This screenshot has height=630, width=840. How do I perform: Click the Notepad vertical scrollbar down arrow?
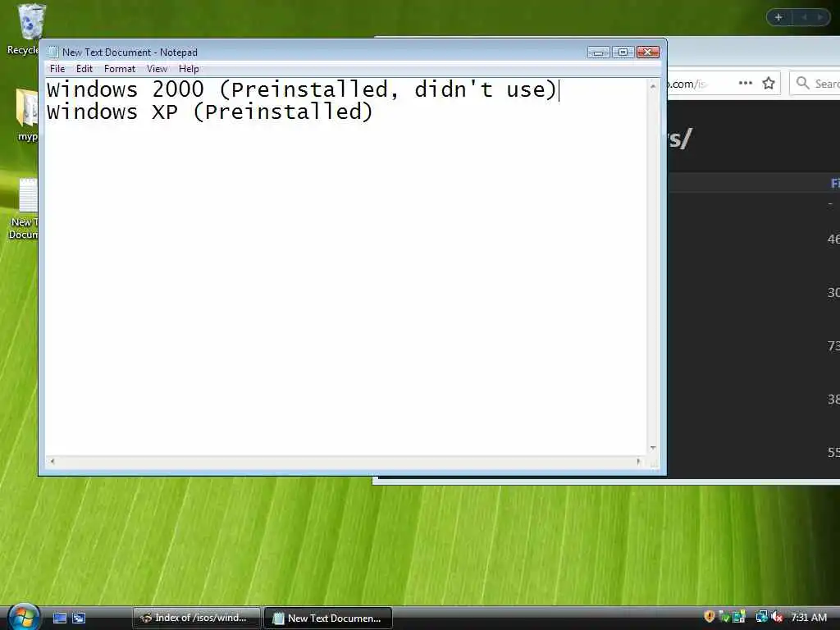tap(652, 448)
